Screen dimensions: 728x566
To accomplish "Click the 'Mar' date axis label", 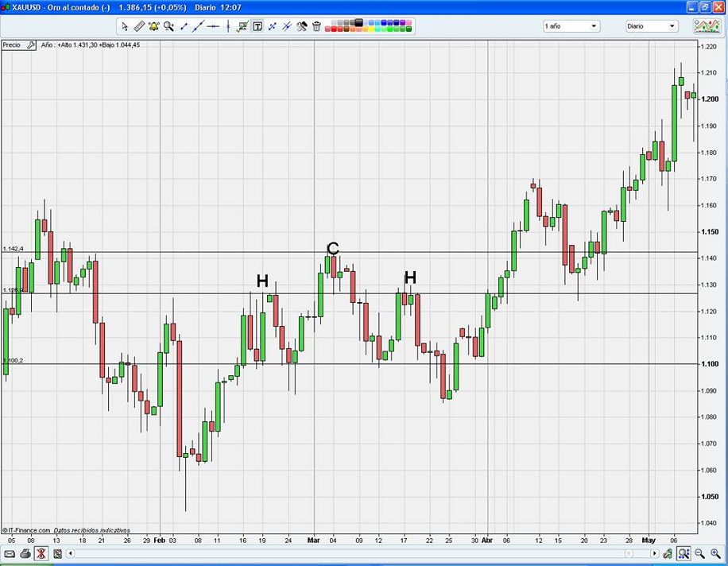I will coord(314,541).
